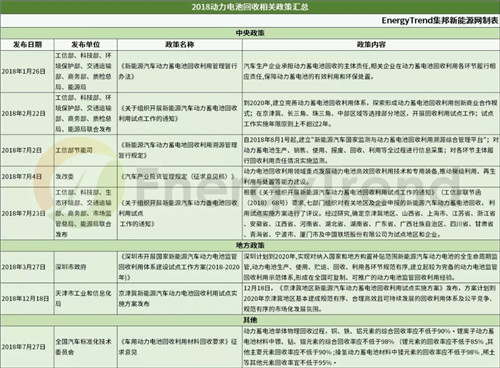Select the 全国汽车标准化技术委员会 publisher cell
This screenshot has height=368, width=500.
coord(83,347)
